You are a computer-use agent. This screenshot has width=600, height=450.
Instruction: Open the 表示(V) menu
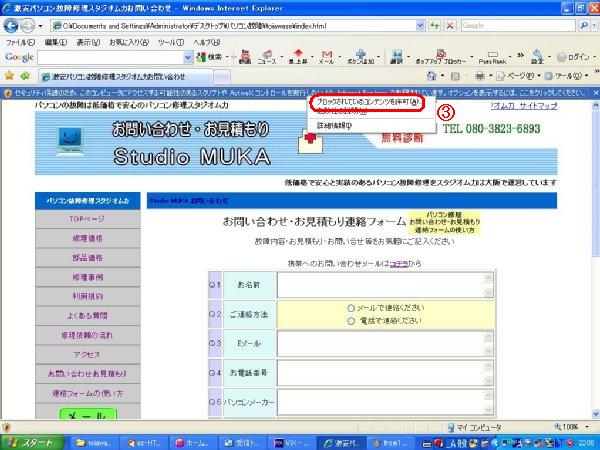click(88, 42)
